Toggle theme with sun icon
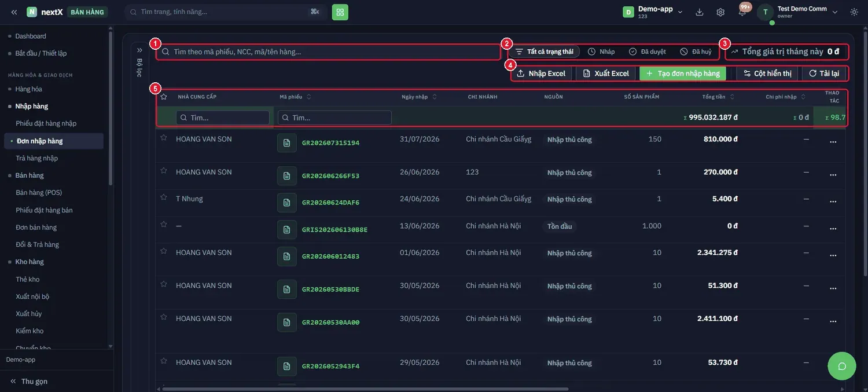This screenshot has width=868, height=392. coord(854,12)
